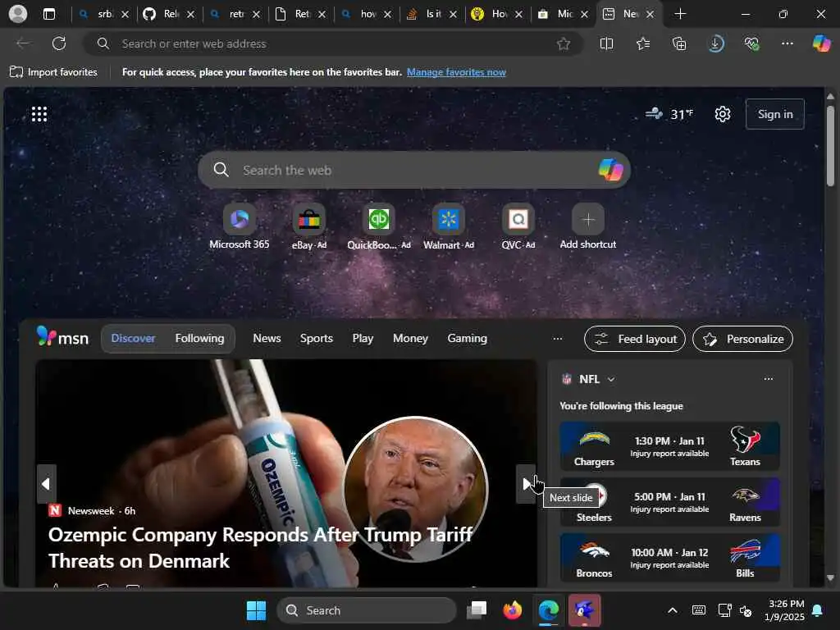
Task: Open the Favorites list icon
Action: point(643,44)
